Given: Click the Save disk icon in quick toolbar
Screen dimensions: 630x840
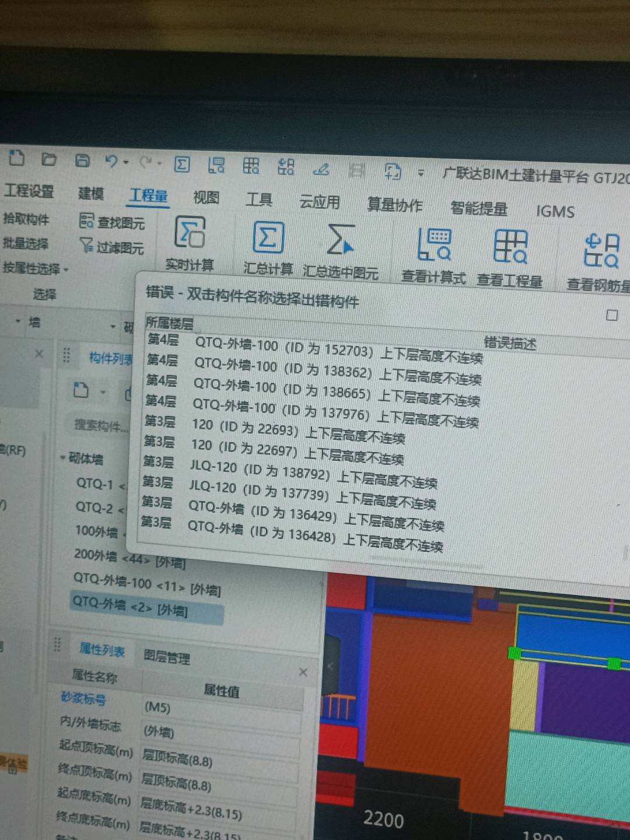Looking at the screenshot, I should (83, 160).
